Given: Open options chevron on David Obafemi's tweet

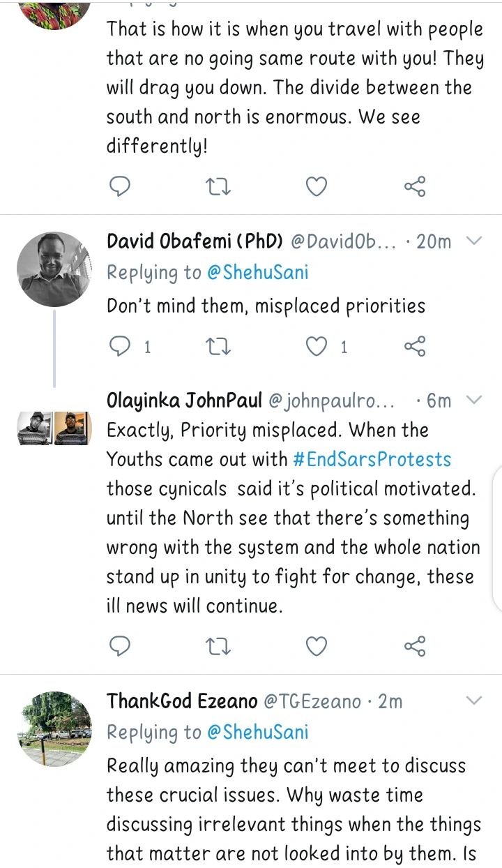Looking at the screenshot, I should click(x=473, y=241).
